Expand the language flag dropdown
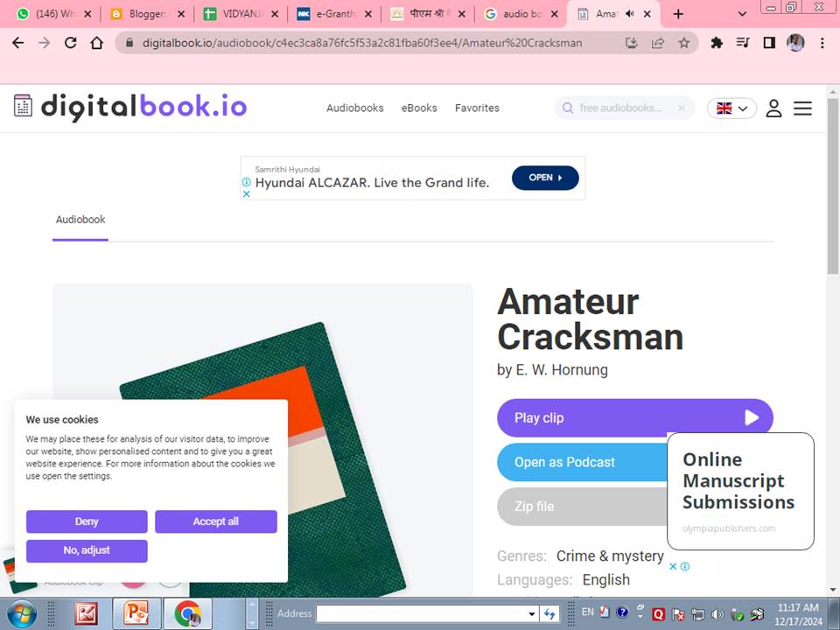Screen dimensions: 840x630 coord(731,108)
